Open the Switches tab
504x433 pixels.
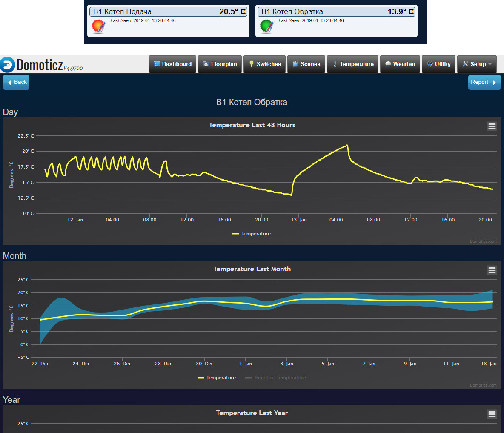pyautogui.click(x=264, y=64)
